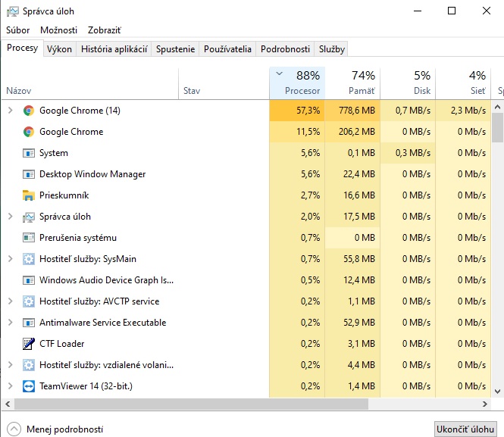Viewport: 504px width, 437px height.
Task: Open the Súbor menu
Action: tap(17, 30)
